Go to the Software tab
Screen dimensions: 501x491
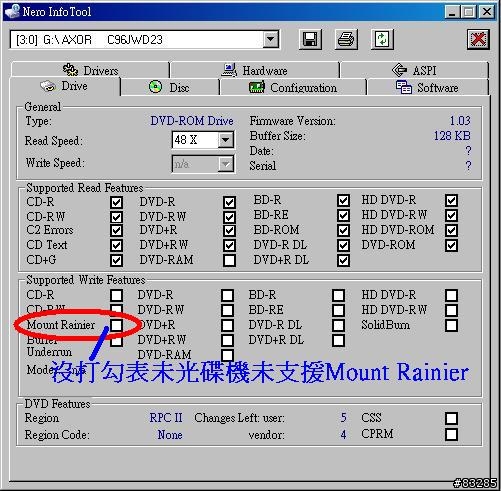point(427,88)
